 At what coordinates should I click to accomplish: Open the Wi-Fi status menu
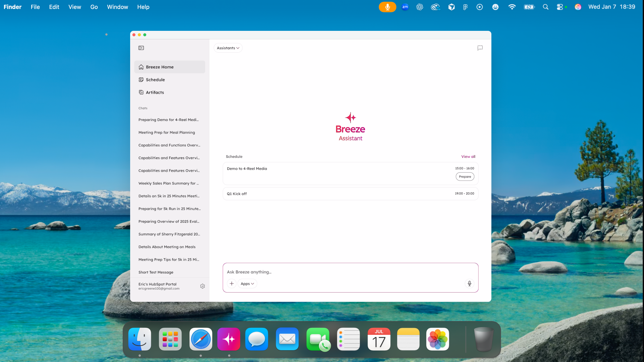coord(512,7)
